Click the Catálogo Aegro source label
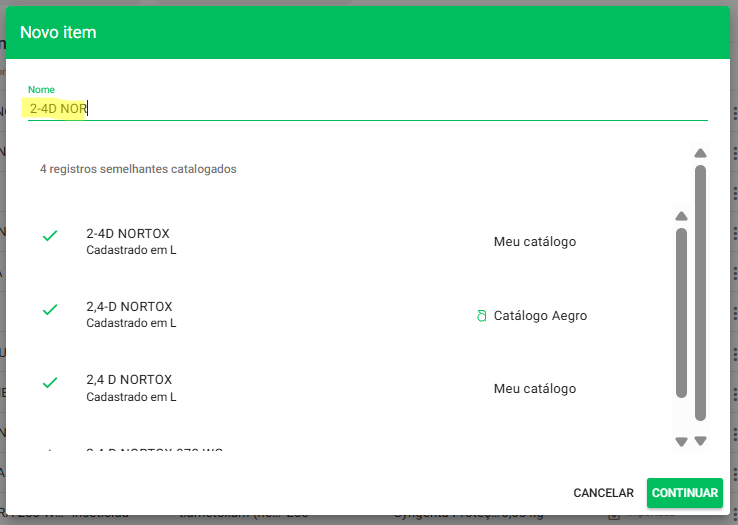Screen dimensions: 738x525 click(x=540, y=316)
